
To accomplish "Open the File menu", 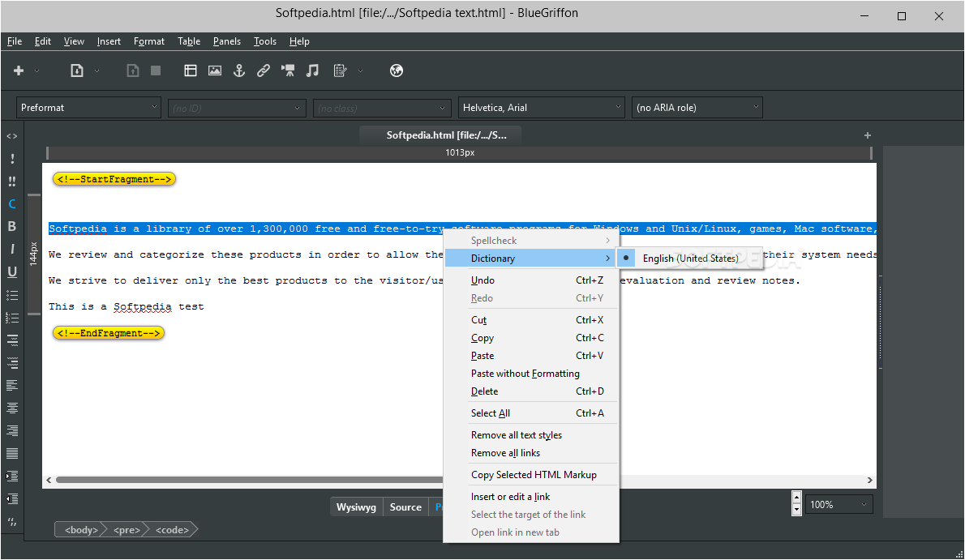I will 15,41.
